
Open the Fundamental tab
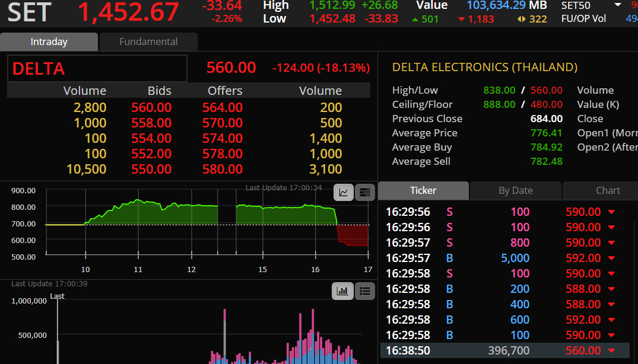coord(148,42)
